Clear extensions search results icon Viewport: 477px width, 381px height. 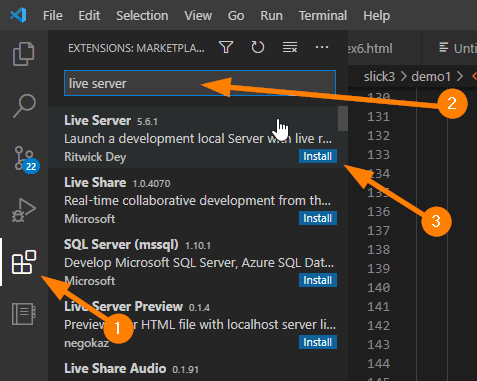point(290,48)
